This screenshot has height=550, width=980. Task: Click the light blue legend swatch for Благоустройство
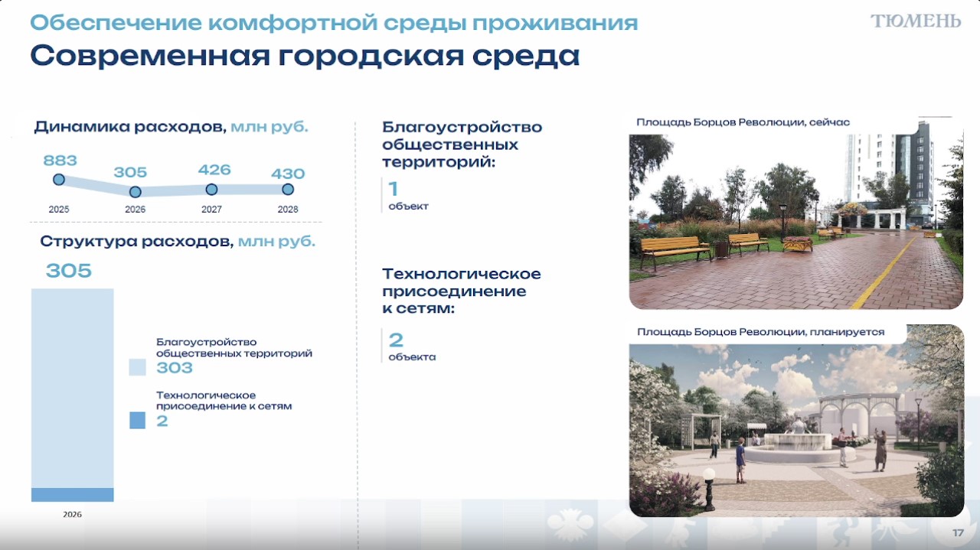point(137,367)
